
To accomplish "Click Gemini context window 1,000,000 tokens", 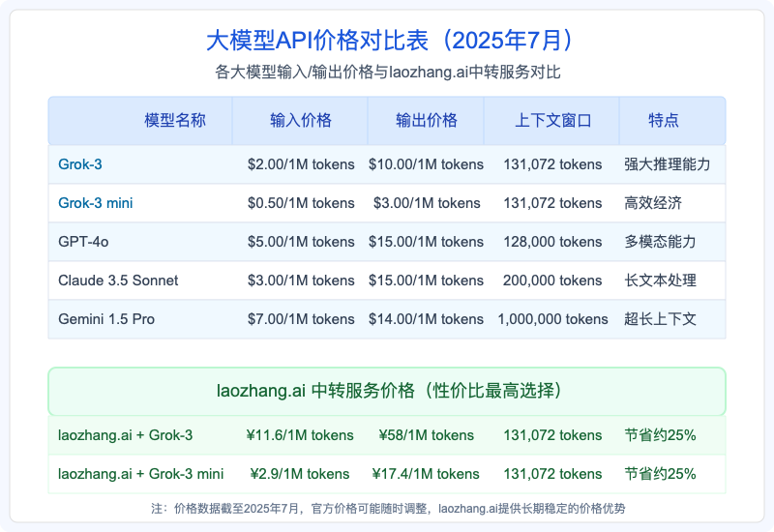I will click(x=552, y=319).
